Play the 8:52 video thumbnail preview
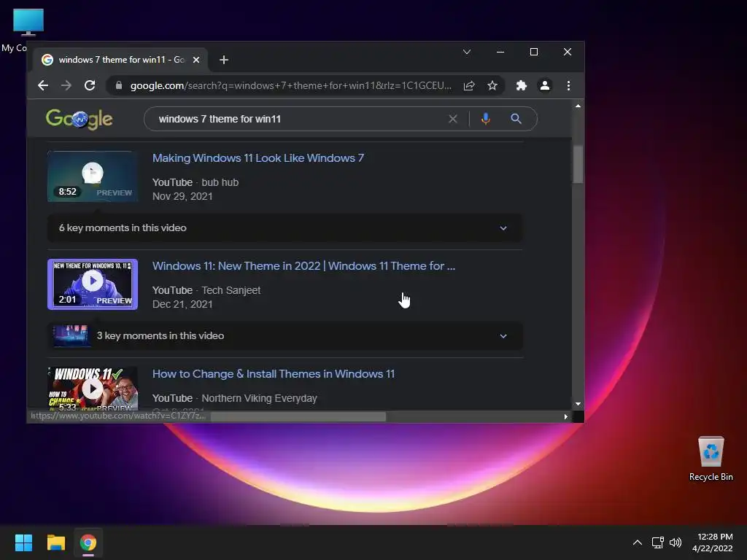The height and width of the screenshot is (560, 747). pyautogui.click(x=93, y=176)
